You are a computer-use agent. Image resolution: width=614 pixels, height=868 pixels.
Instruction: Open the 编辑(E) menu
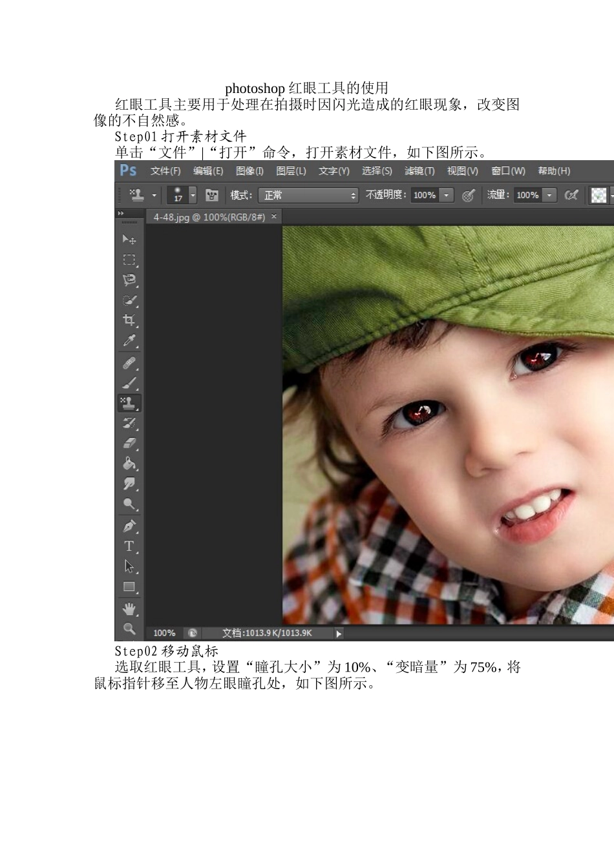click(208, 171)
